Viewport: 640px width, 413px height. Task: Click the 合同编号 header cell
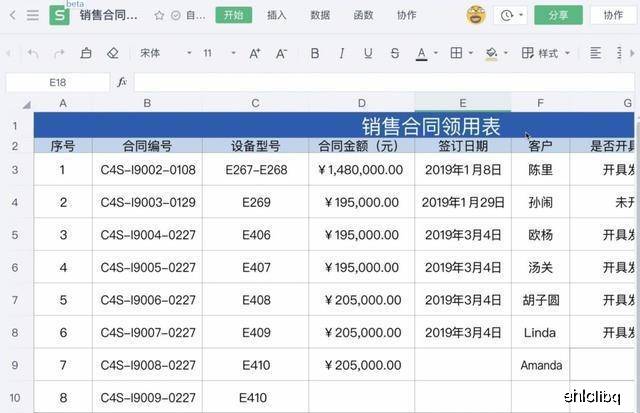(x=147, y=146)
